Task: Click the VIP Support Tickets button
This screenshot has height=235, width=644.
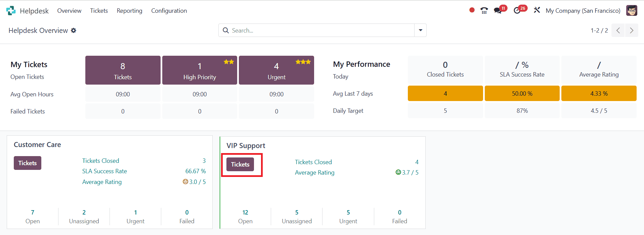Action: [240, 164]
